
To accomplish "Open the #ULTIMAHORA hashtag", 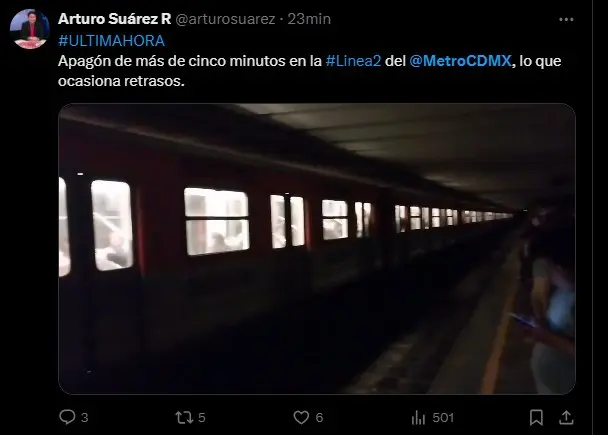I will point(112,41).
